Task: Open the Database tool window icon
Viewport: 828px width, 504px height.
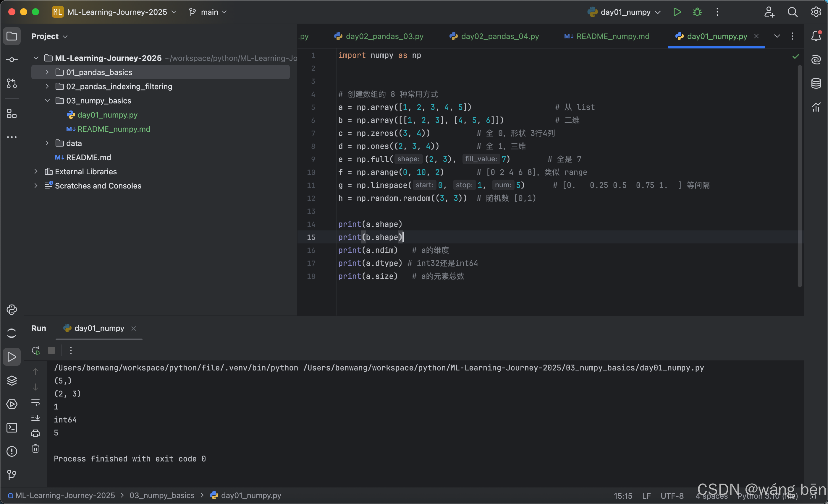Action: point(816,83)
